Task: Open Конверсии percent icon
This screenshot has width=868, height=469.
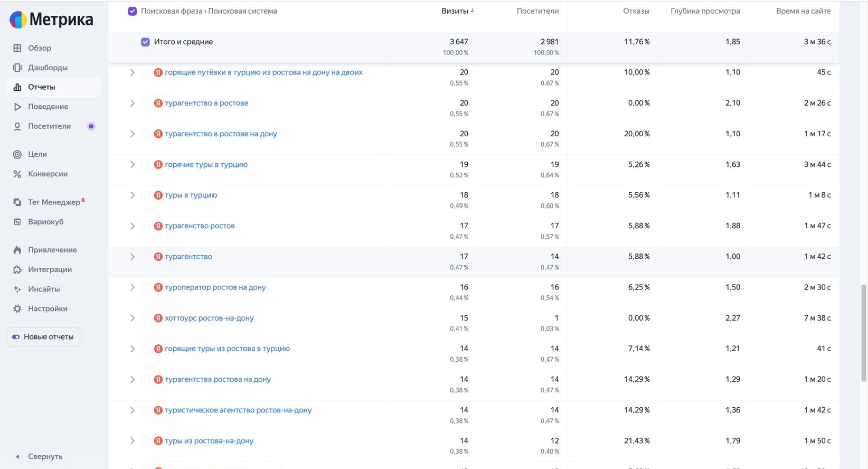Action: coord(17,174)
